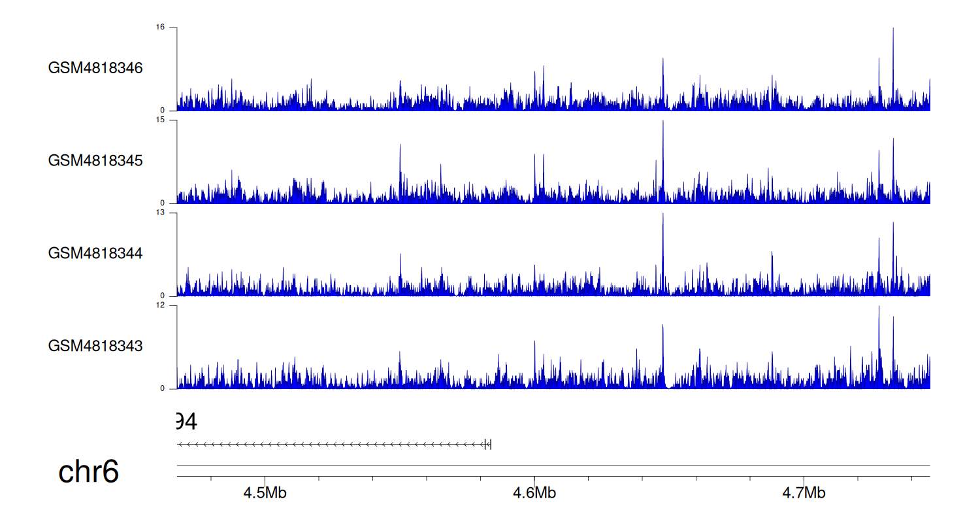Select the y-axis maximum label 15
980x510 pixels.
160,120
